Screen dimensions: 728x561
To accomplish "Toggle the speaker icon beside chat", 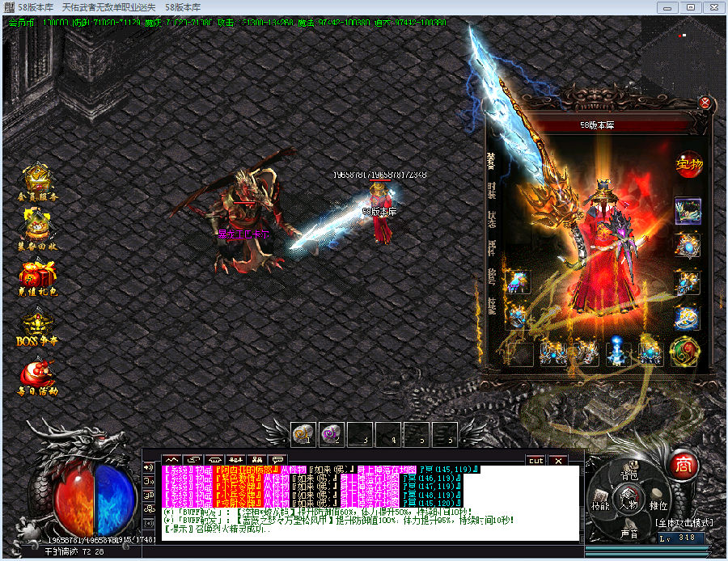I will click(149, 467).
